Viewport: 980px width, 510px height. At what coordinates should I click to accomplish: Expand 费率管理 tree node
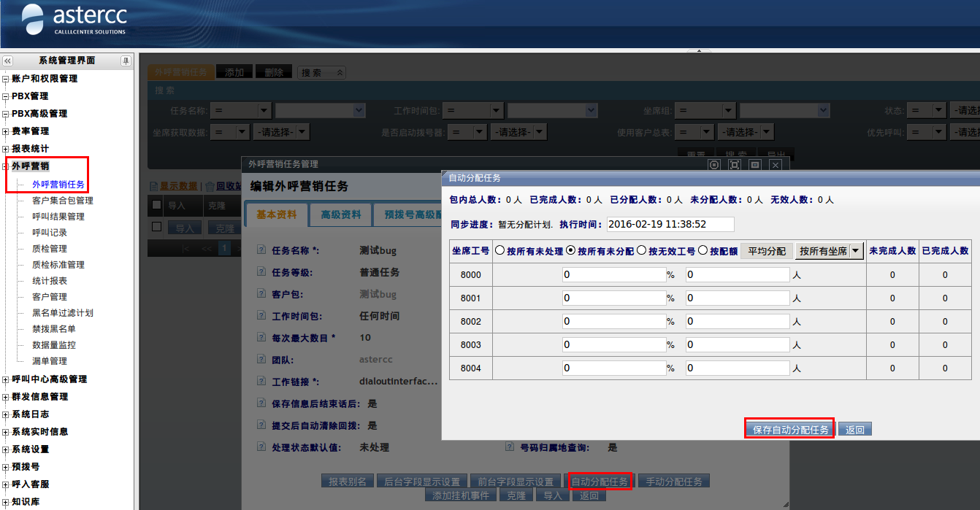(6, 131)
